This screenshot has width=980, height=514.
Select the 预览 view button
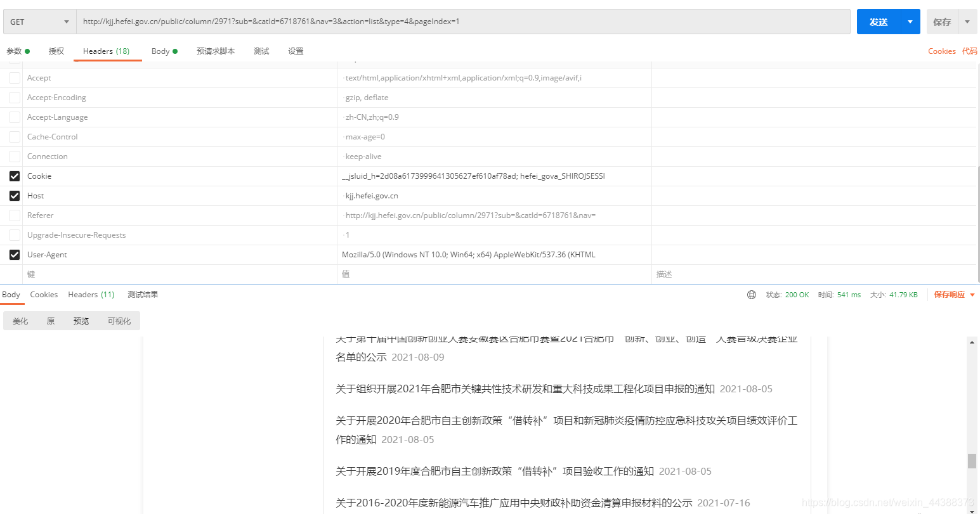tap(81, 321)
